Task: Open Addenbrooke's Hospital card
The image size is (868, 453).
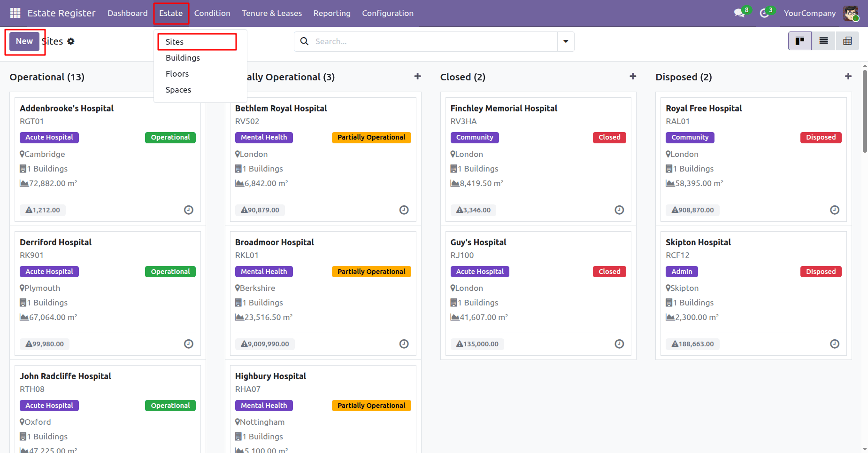Action: pyautogui.click(x=108, y=159)
